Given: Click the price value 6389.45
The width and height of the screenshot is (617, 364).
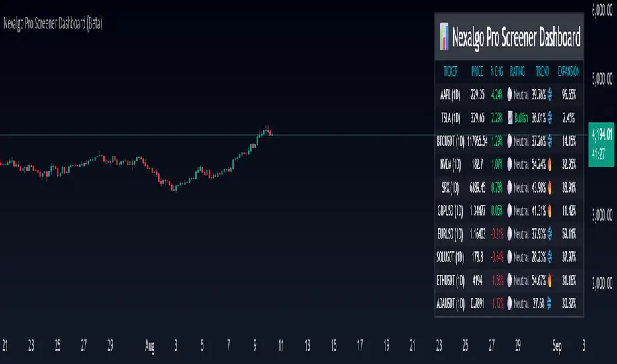Looking at the screenshot, I should coord(477,187).
